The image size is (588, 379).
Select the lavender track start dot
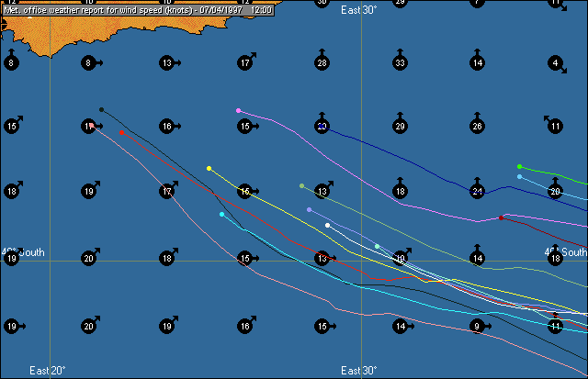pos(309,210)
